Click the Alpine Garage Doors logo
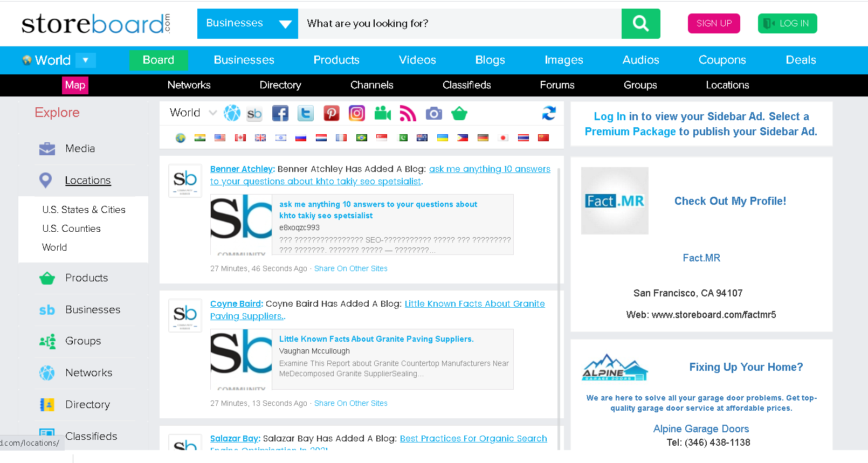The height and width of the screenshot is (463, 868). 615,367
